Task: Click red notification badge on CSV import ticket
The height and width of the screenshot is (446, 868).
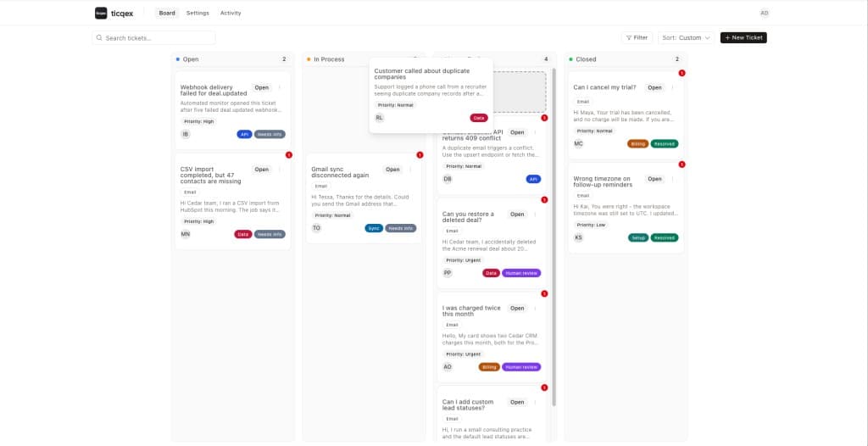Action: pos(288,155)
